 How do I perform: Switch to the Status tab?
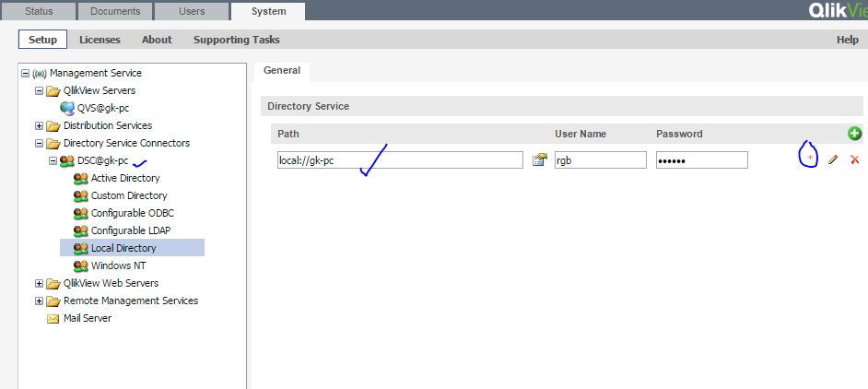(38, 11)
